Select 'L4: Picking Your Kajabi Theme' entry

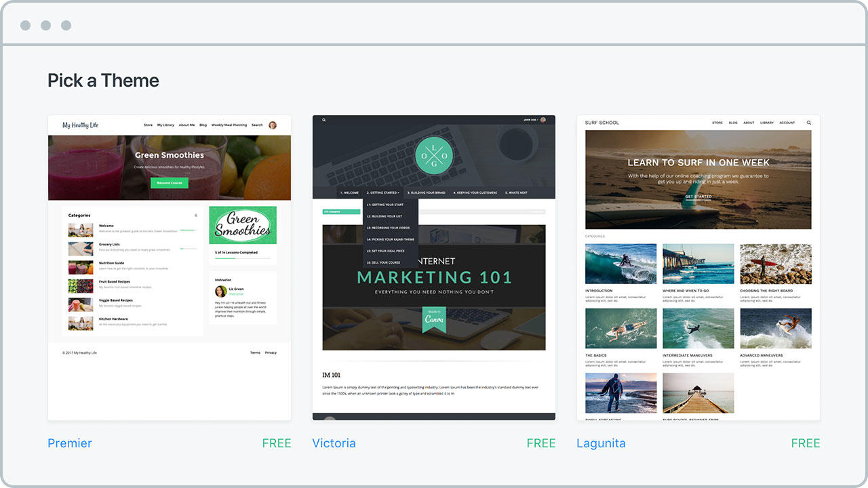[390, 239]
